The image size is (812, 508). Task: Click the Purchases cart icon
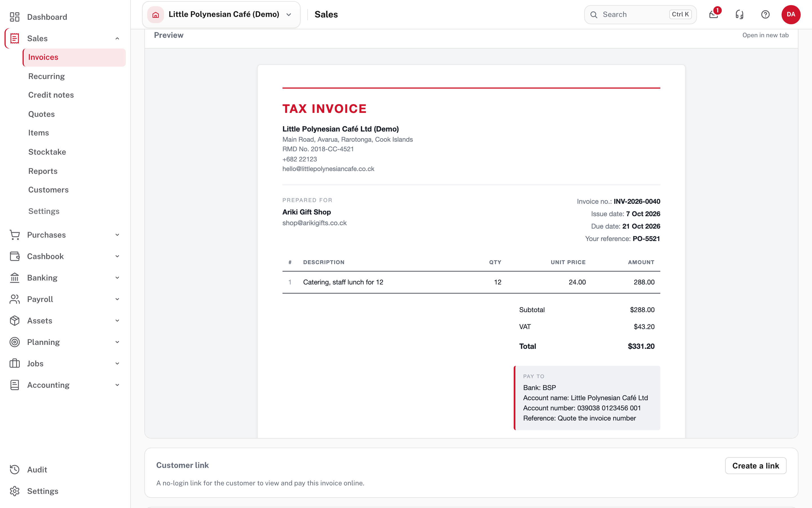point(14,235)
